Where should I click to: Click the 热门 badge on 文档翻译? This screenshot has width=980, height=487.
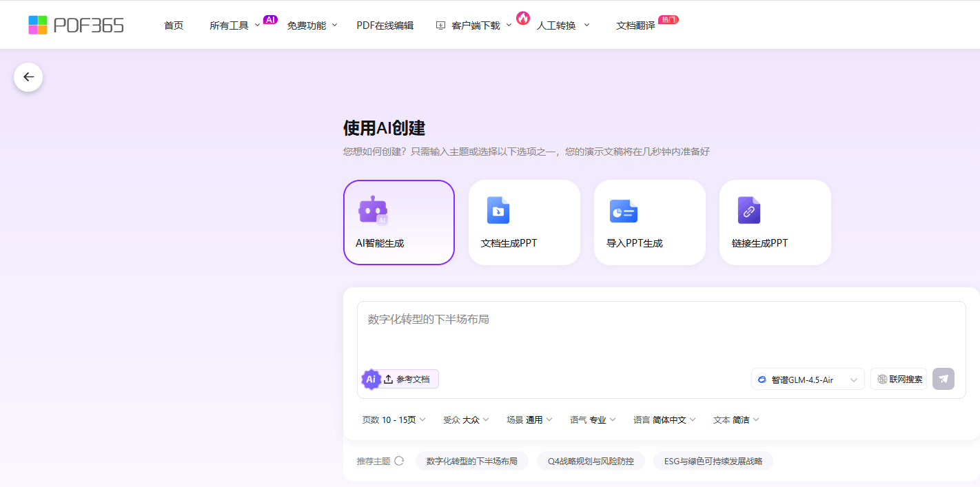(668, 20)
